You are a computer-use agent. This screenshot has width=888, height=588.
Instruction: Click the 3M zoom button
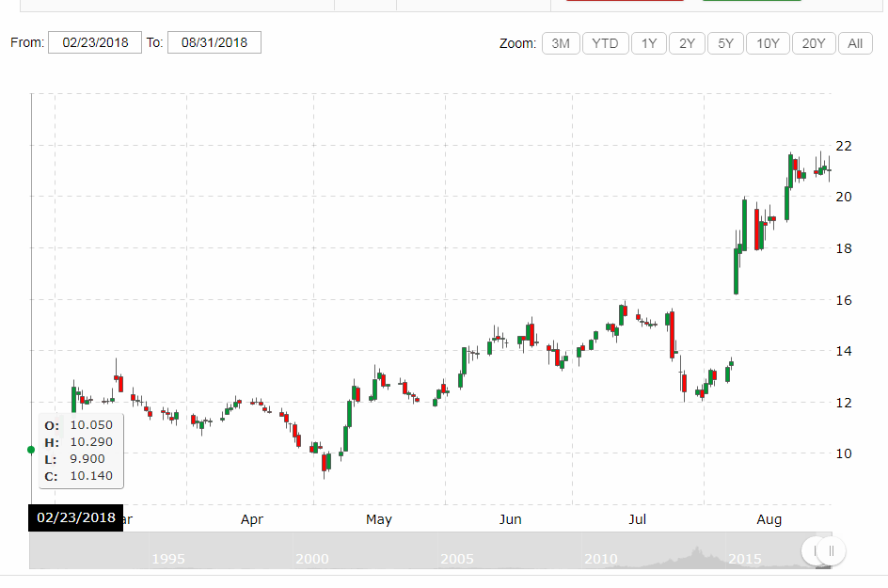pyautogui.click(x=560, y=42)
